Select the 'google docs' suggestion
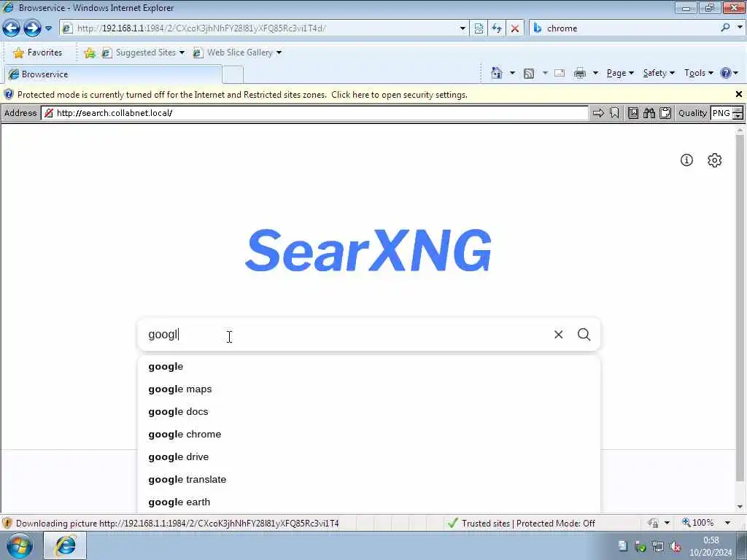Image resolution: width=747 pixels, height=560 pixels. click(x=368, y=411)
